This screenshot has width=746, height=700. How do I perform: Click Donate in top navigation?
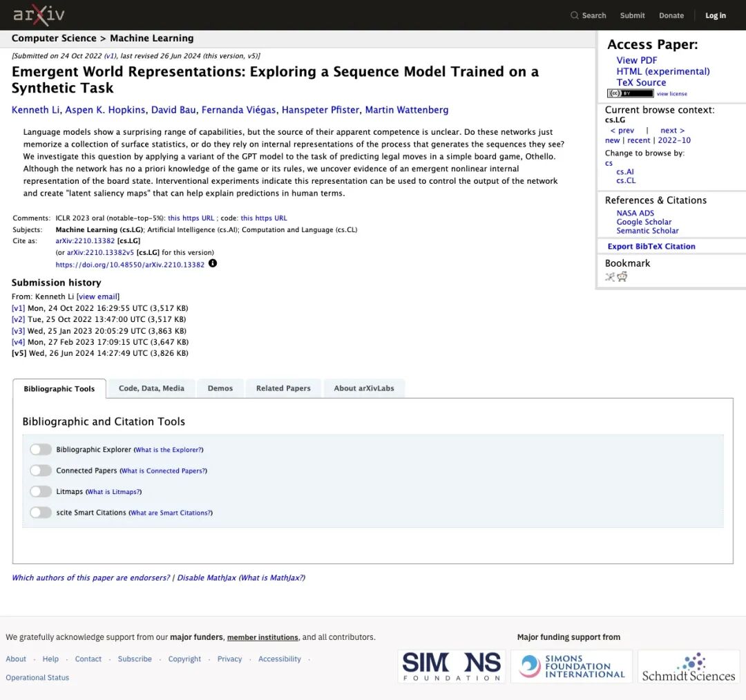[x=671, y=16]
